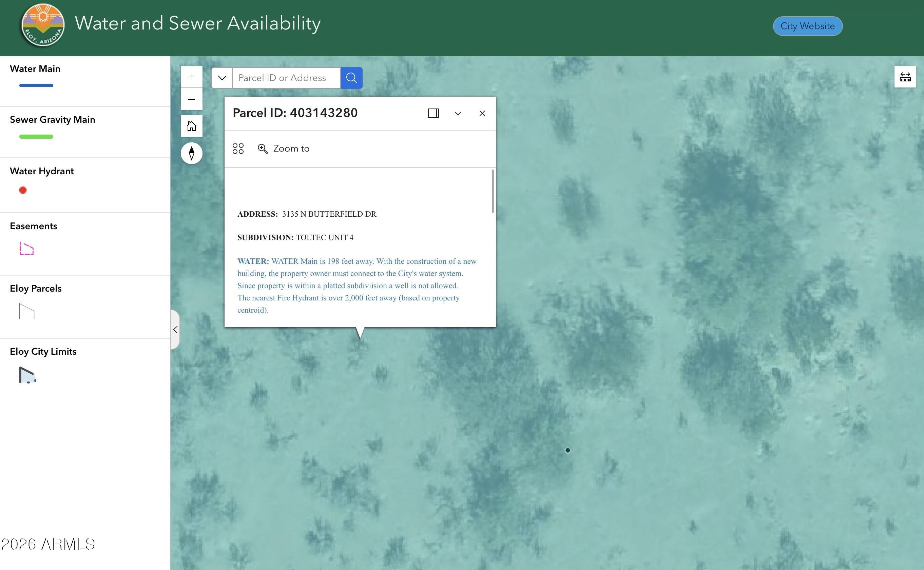Click the home default extent button
The height and width of the screenshot is (570, 924).
192,126
